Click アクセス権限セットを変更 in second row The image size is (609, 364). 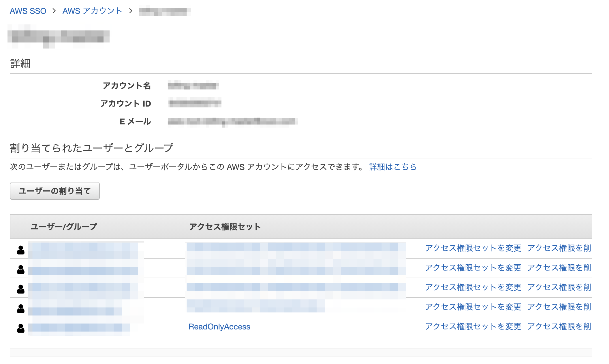pyautogui.click(x=473, y=268)
